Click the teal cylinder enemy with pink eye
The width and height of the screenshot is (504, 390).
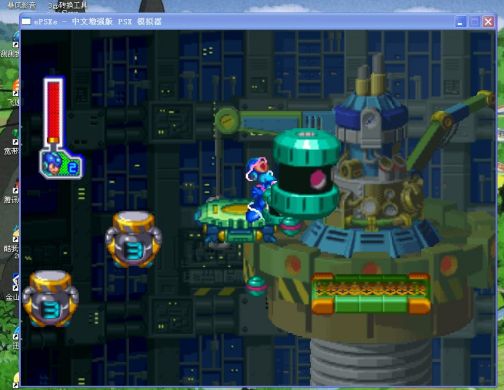pos(306,174)
